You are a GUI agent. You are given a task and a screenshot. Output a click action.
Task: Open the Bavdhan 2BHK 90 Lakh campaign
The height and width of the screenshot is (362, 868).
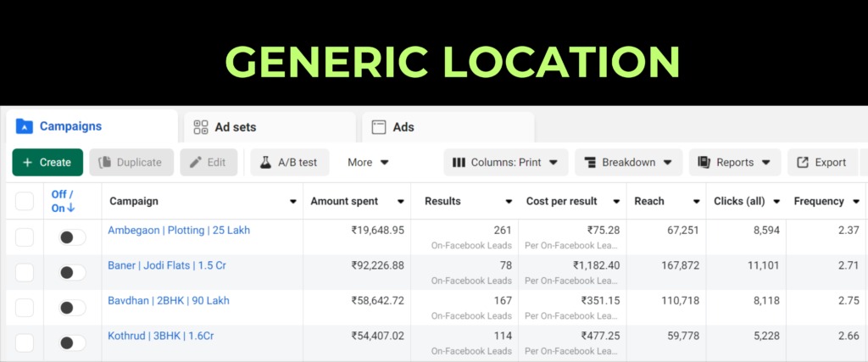pyautogui.click(x=168, y=301)
